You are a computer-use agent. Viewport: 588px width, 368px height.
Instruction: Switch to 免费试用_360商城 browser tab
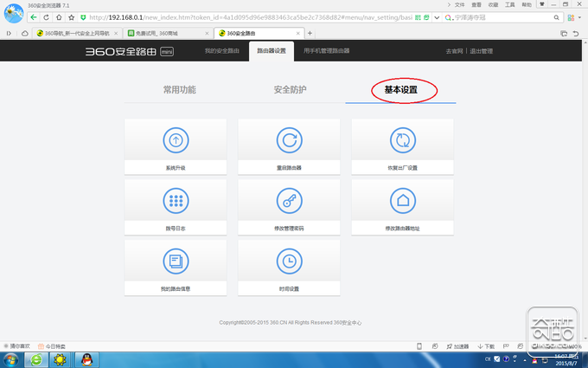pos(167,34)
